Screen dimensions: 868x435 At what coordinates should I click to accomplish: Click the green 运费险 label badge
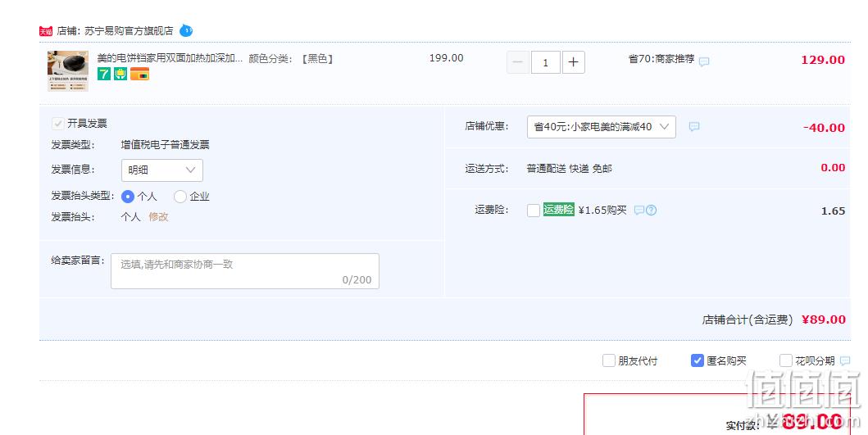558,209
